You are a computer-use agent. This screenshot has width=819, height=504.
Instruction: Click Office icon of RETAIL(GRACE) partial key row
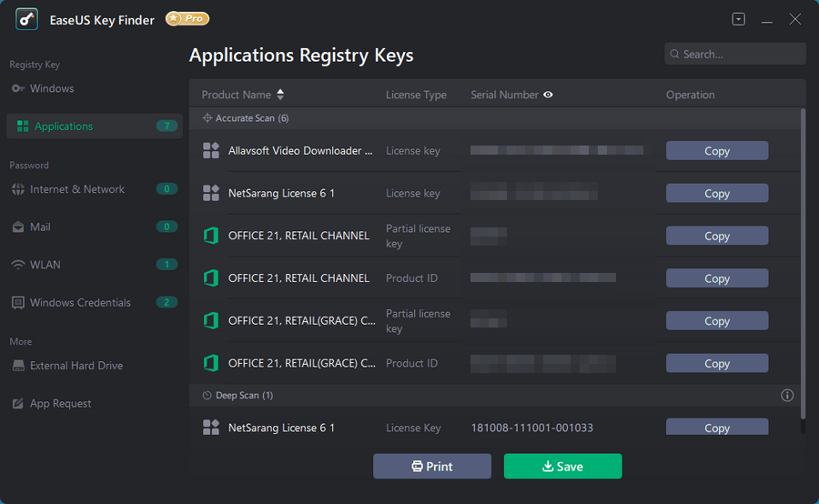211,320
